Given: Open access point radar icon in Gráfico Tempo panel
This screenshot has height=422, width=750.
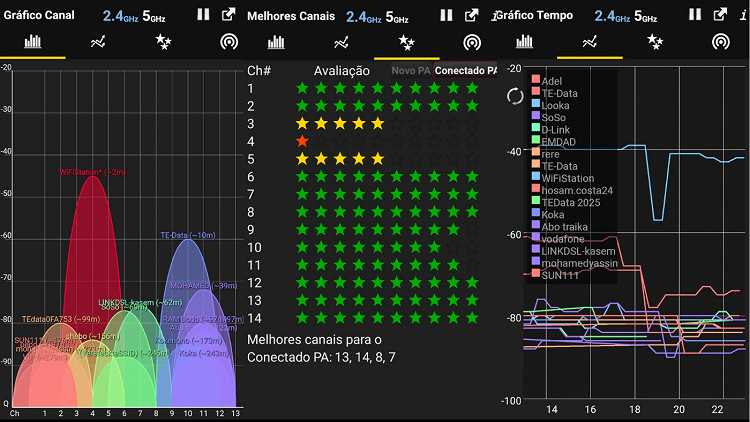Looking at the screenshot, I should (718, 42).
